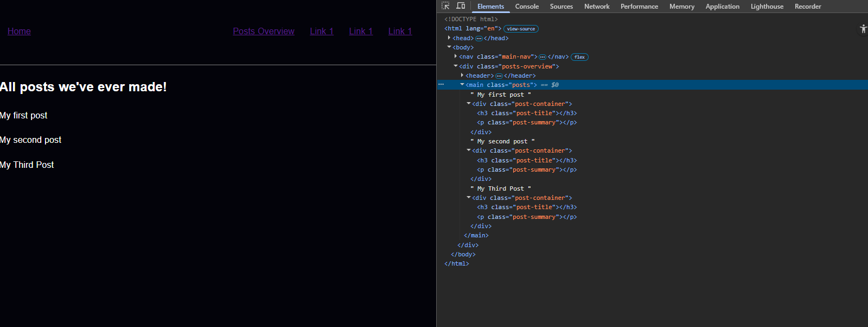
Task: Select the "My second post" text node
Action: (x=502, y=141)
